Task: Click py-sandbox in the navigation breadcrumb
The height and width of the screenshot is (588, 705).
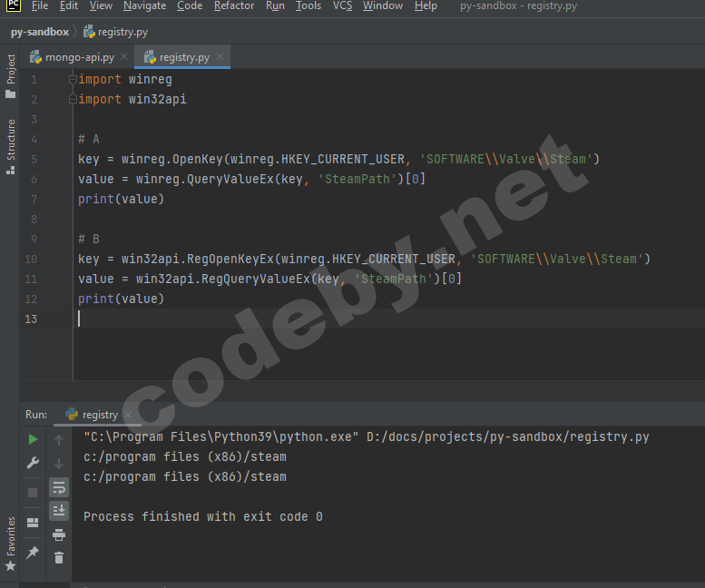Action: pyautogui.click(x=39, y=32)
